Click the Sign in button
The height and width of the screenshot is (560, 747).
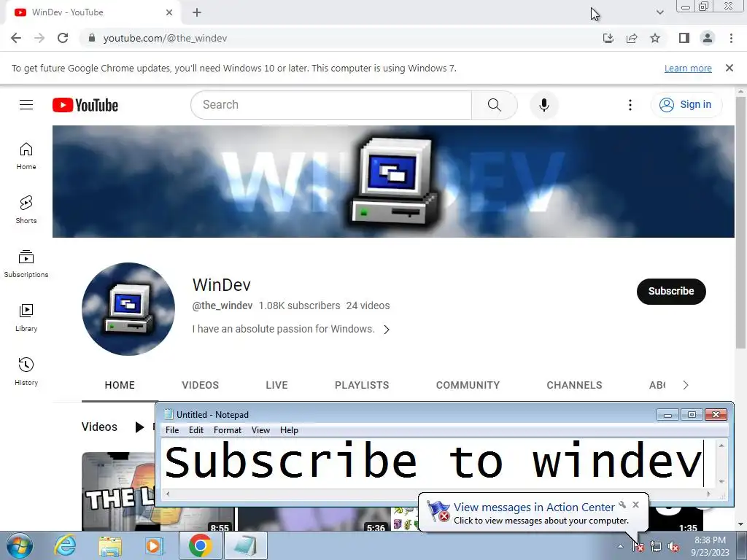pyautogui.click(x=686, y=105)
